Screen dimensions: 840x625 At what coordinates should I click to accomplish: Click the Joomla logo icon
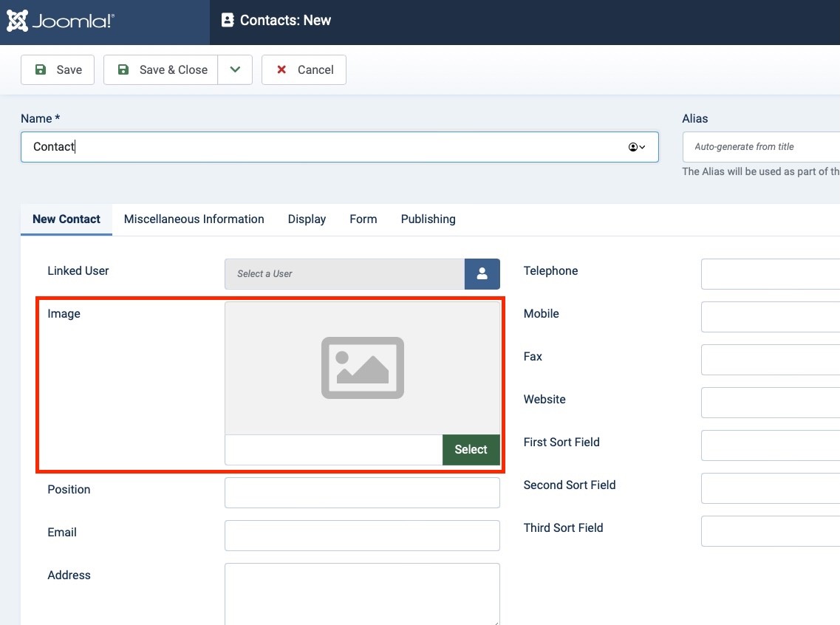pos(18,21)
